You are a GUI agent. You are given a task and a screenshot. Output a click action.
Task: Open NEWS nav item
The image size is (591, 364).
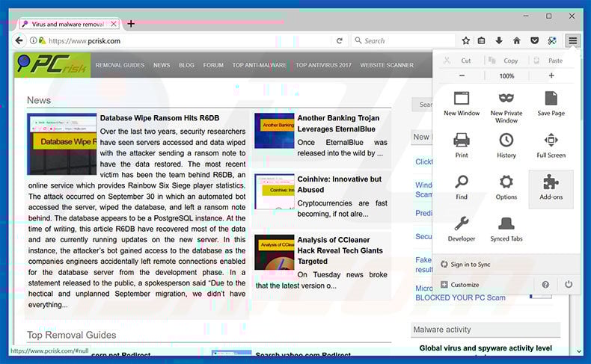[162, 65]
